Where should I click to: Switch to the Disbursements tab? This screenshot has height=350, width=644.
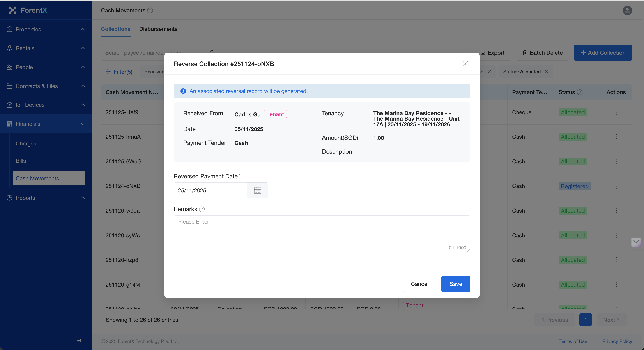(x=158, y=29)
